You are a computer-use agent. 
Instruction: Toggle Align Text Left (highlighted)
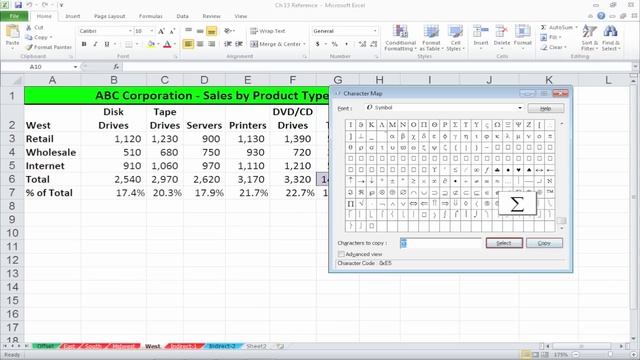pos(188,44)
